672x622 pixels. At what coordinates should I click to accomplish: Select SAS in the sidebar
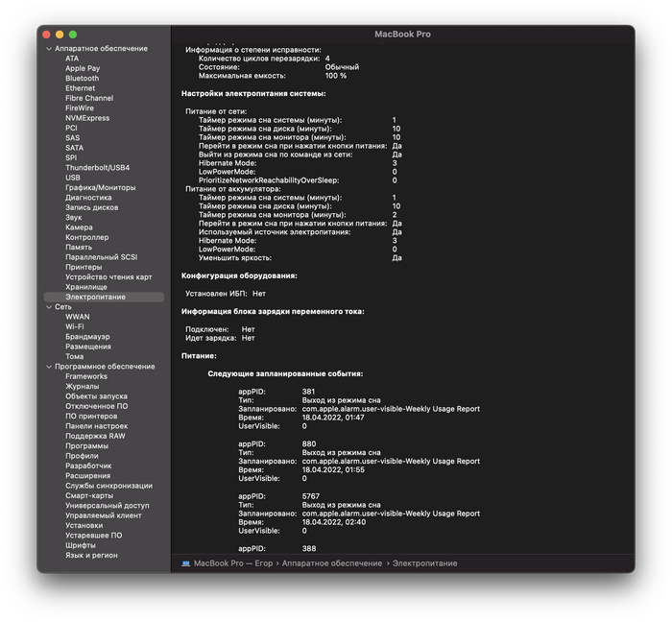click(72, 138)
